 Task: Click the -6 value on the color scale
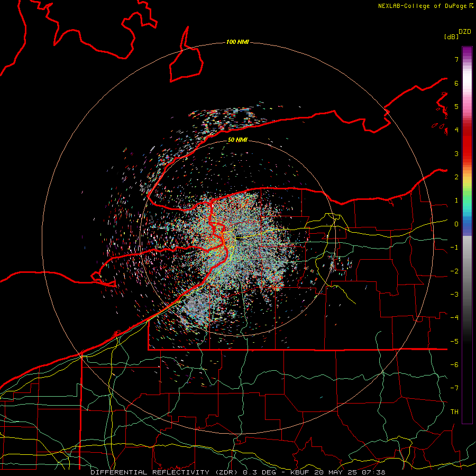coord(454,365)
